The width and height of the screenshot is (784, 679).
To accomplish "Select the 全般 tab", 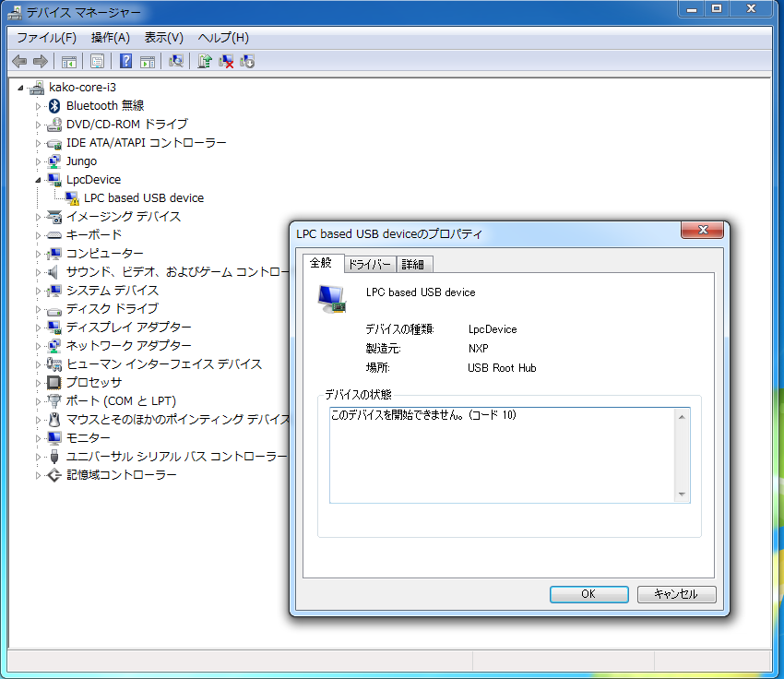I will [x=322, y=263].
